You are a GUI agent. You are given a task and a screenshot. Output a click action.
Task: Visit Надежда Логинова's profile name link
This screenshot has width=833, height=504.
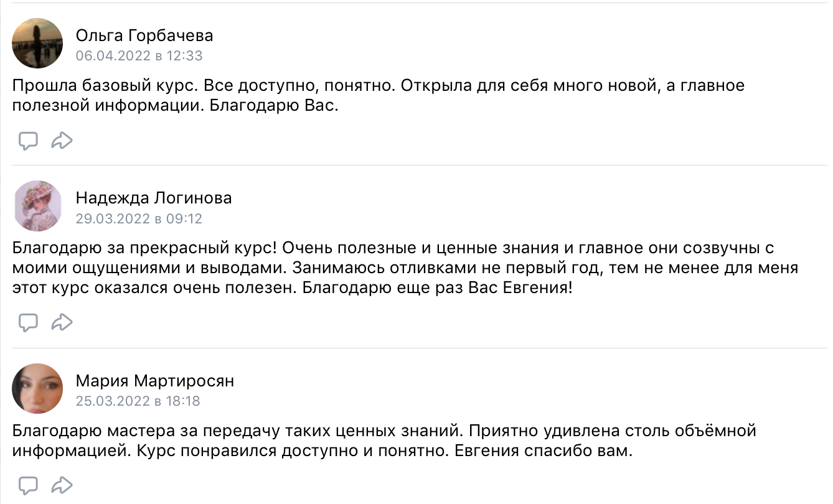(154, 198)
